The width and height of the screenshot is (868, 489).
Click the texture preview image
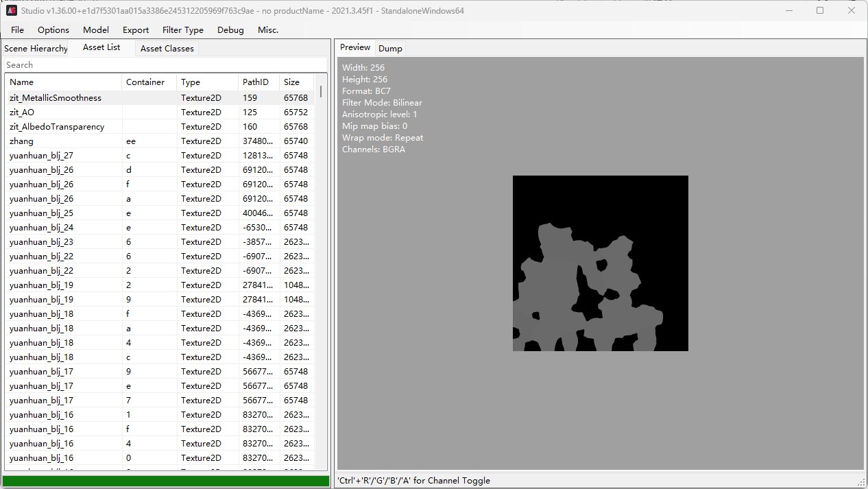(x=600, y=263)
